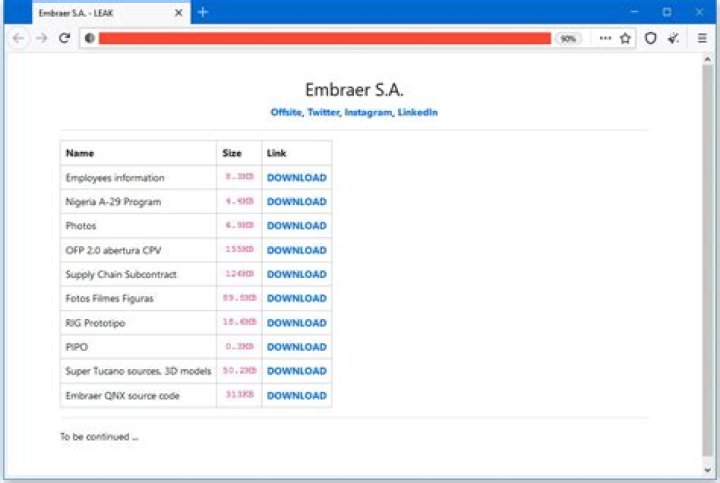Click the forward navigation arrow

click(x=41, y=38)
